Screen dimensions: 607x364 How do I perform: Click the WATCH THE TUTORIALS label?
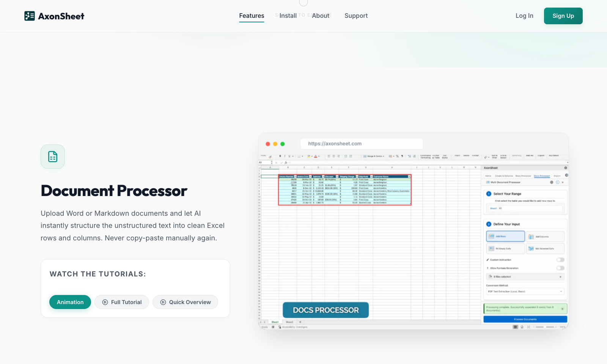pyautogui.click(x=98, y=274)
